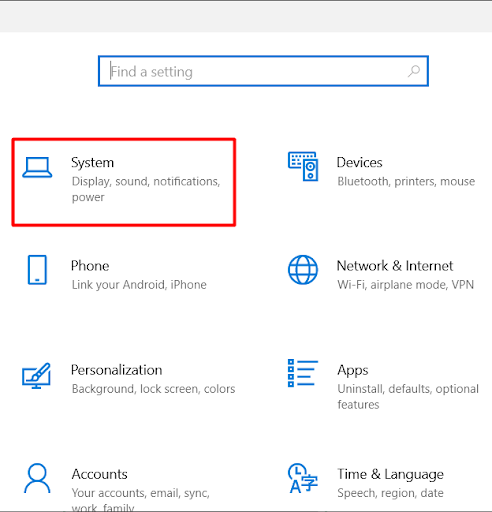Click the Apps list icon
The height and width of the screenshot is (512, 492).
pos(303,373)
